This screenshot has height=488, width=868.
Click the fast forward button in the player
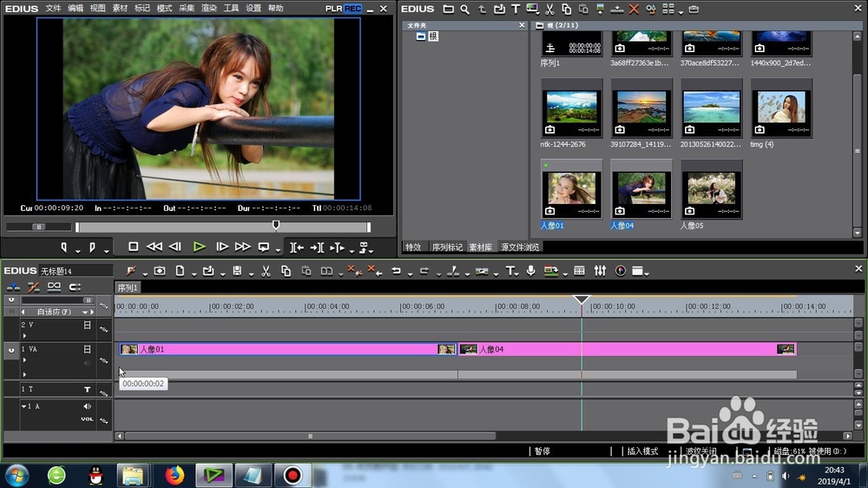coord(242,247)
